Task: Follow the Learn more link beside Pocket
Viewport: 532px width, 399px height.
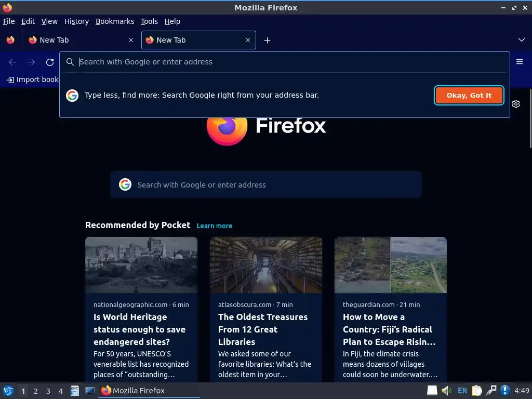Action: click(x=215, y=226)
